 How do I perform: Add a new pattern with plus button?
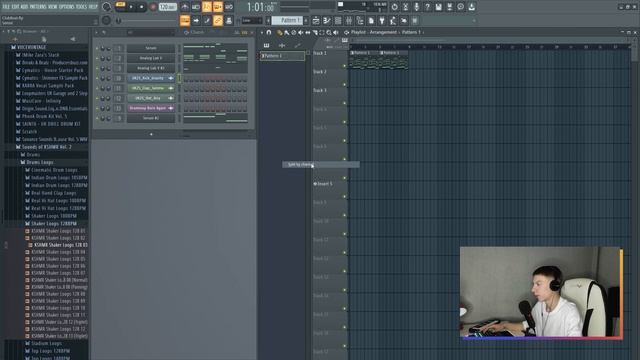306,20
